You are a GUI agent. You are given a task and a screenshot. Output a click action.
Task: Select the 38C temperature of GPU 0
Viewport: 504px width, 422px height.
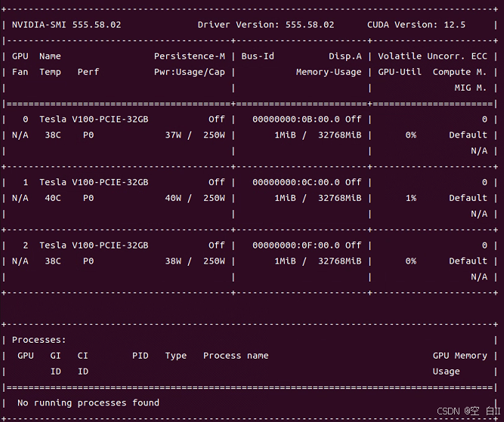coord(53,135)
